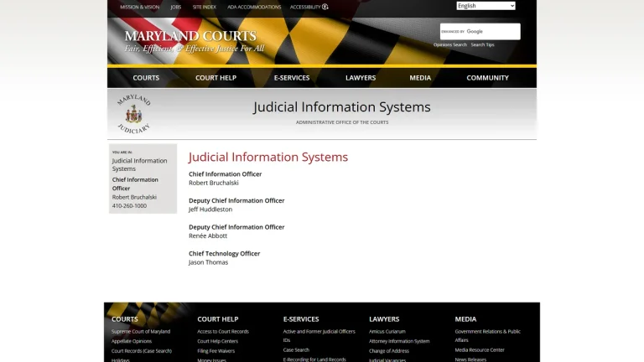The width and height of the screenshot is (644, 362).
Task: Open footer Attorney Information System link
Action: point(399,341)
